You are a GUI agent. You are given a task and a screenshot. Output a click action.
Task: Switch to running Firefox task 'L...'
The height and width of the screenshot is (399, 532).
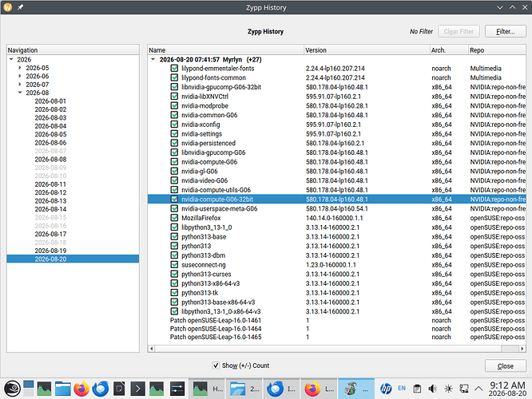319,389
